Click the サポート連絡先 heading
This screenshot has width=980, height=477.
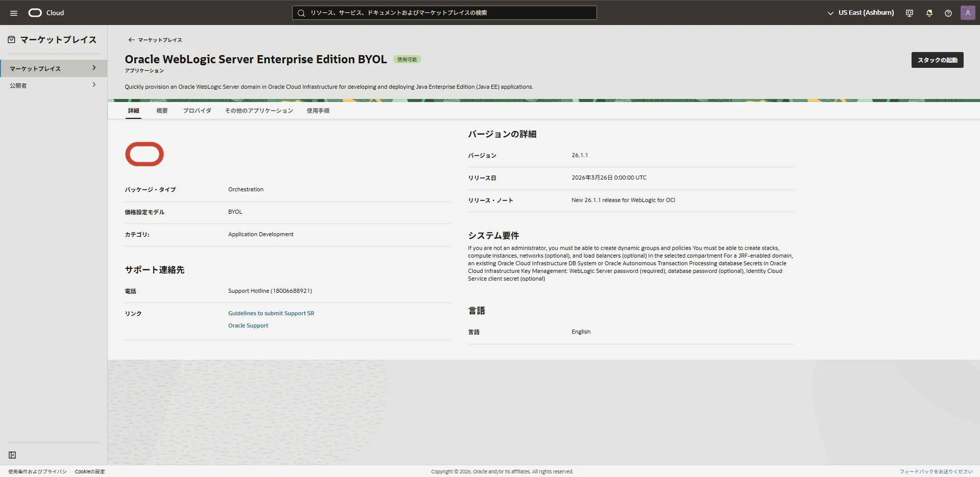155,270
